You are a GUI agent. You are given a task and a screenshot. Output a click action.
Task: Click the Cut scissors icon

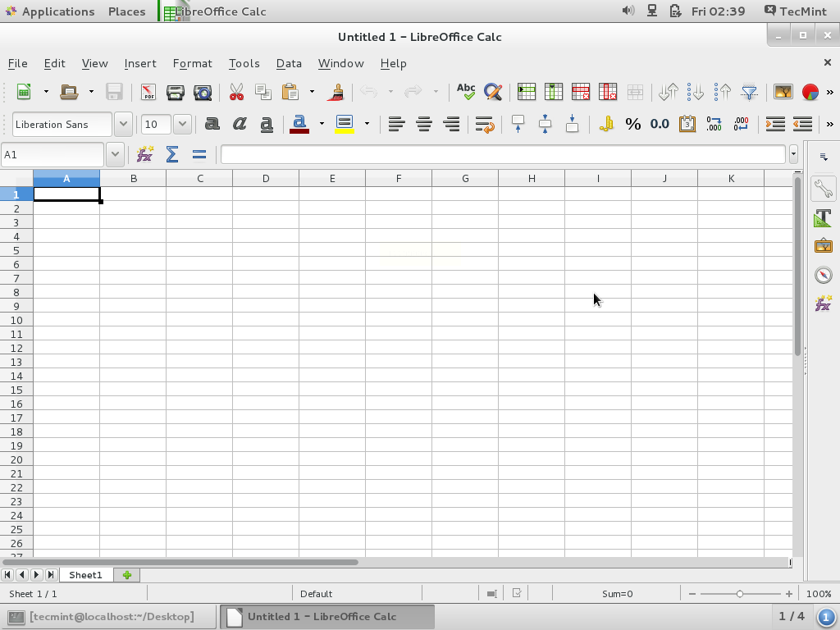236,92
